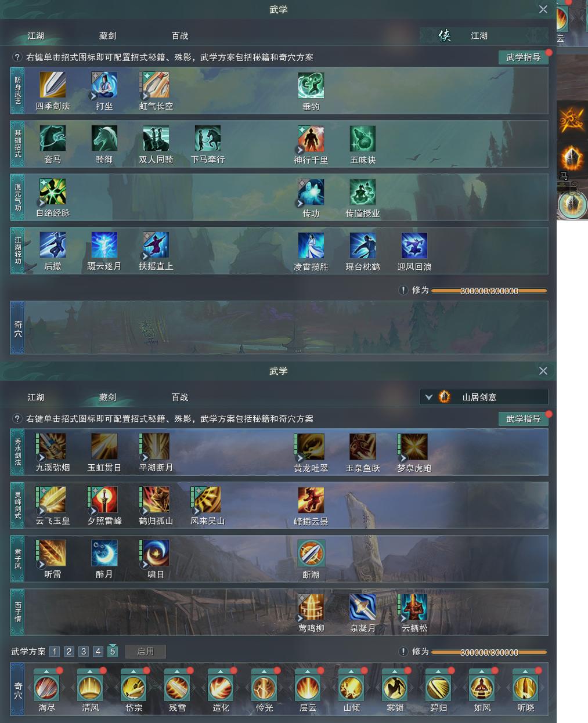Click the 九溪弥烟 sword skill icon
The width and height of the screenshot is (588, 723).
[x=52, y=447]
